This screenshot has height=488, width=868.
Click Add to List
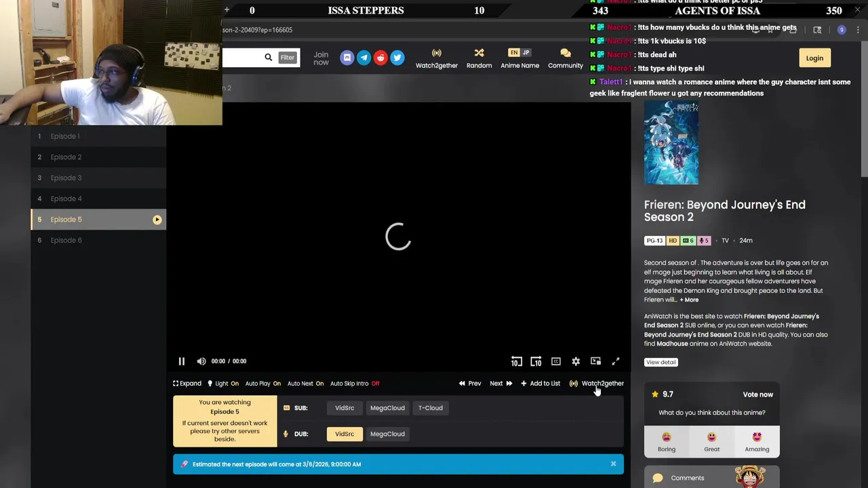pyautogui.click(x=540, y=384)
